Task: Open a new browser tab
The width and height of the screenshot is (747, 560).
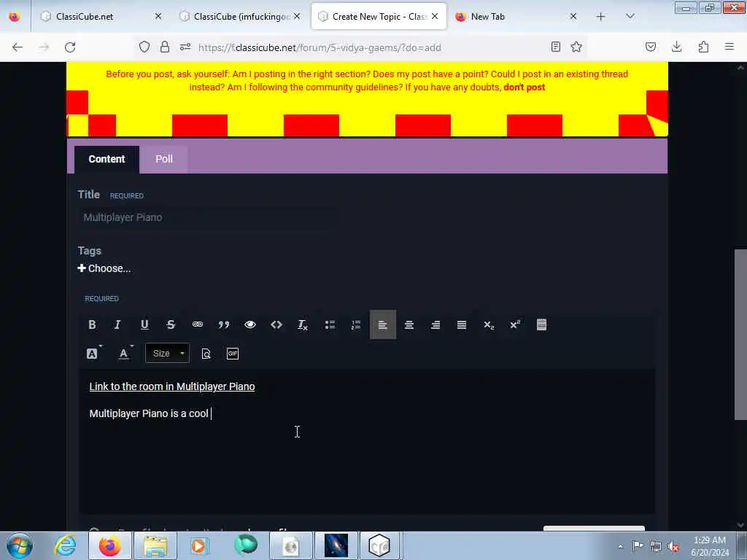Action: coord(601,17)
